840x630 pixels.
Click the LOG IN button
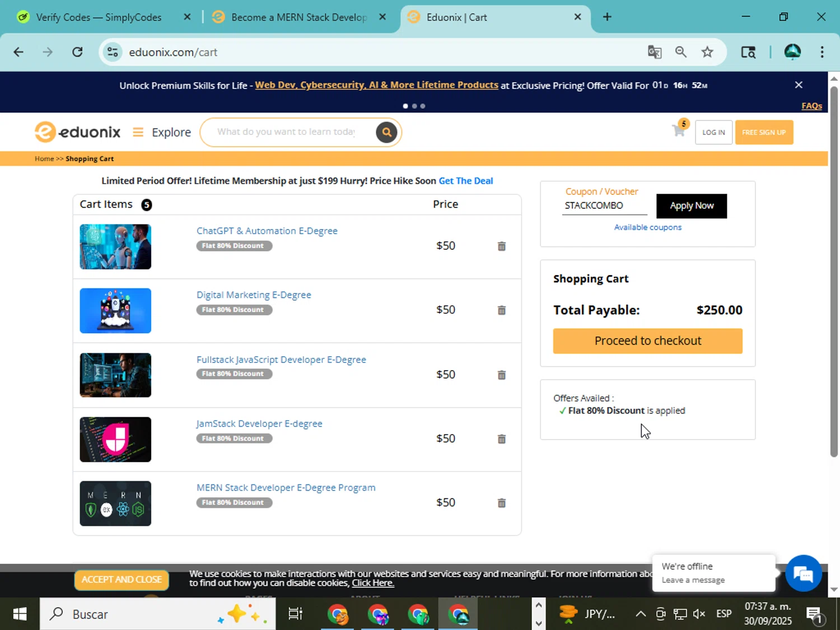click(x=713, y=132)
